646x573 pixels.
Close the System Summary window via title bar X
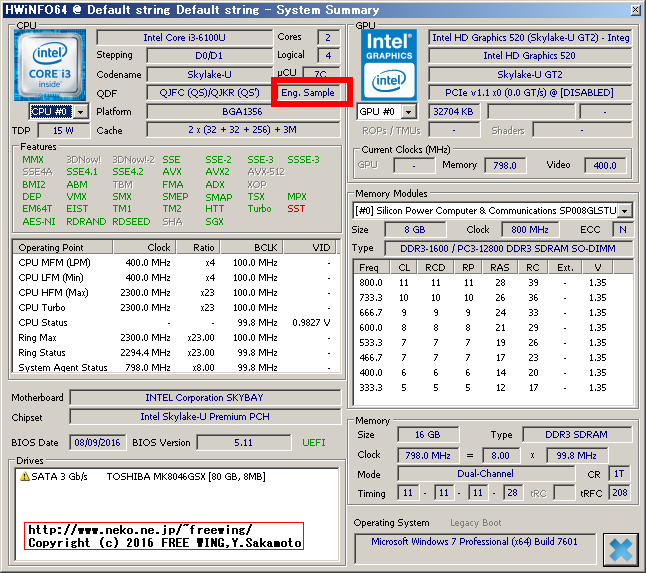pos(636,9)
